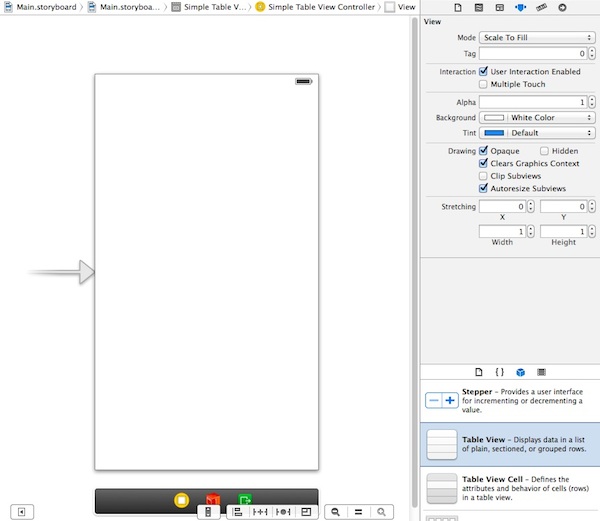Open the File inspector tab
Image resolution: width=600 pixels, height=521 pixels.
[x=457, y=7]
